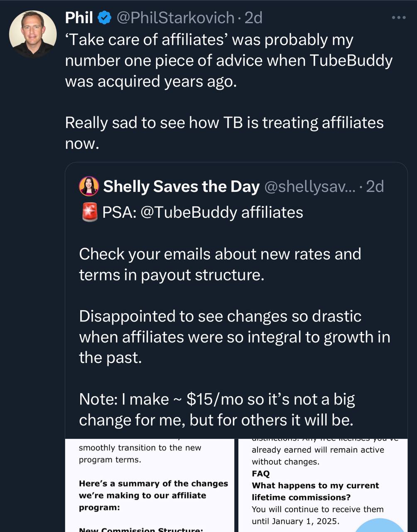Open the three-dot more options menu
The width and height of the screenshot is (417, 532).
[399, 17]
